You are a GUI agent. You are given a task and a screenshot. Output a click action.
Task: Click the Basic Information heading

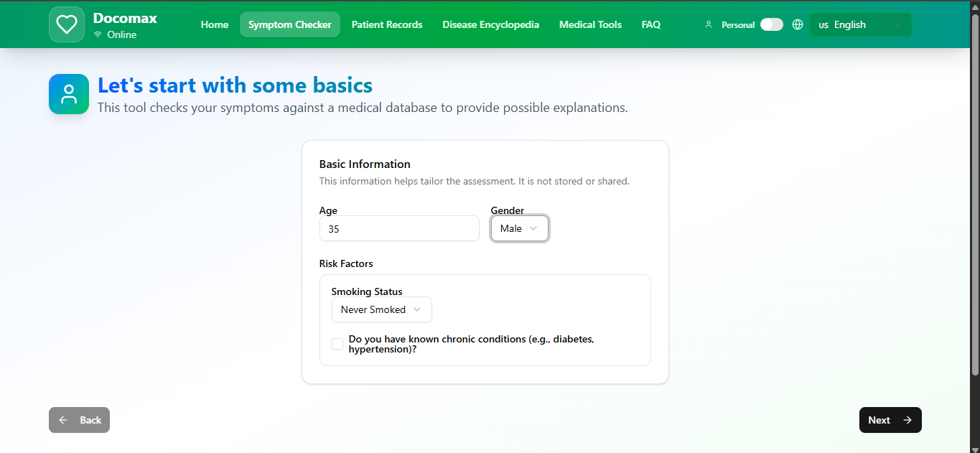pyautogui.click(x=365, y=164)
